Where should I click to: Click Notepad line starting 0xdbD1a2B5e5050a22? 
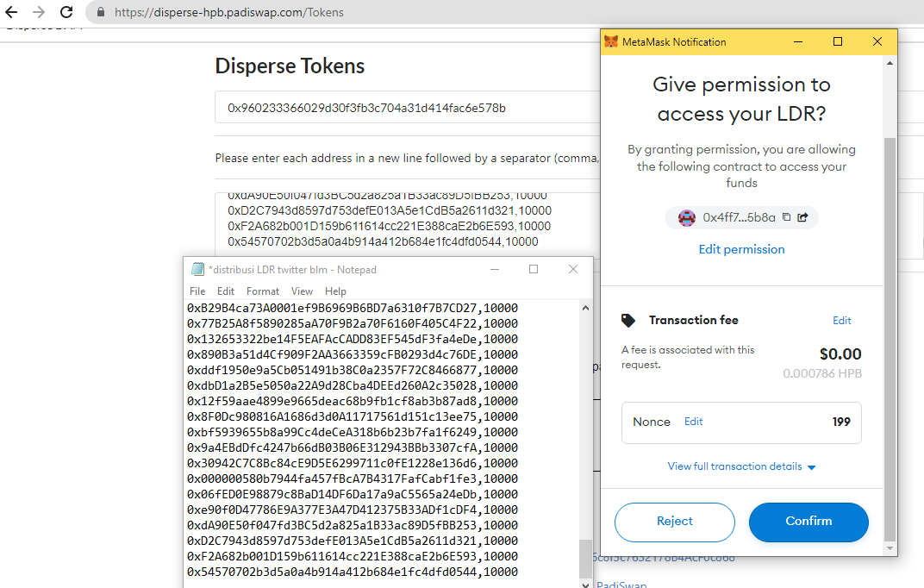pyautogui.click(x=353, y=386)
